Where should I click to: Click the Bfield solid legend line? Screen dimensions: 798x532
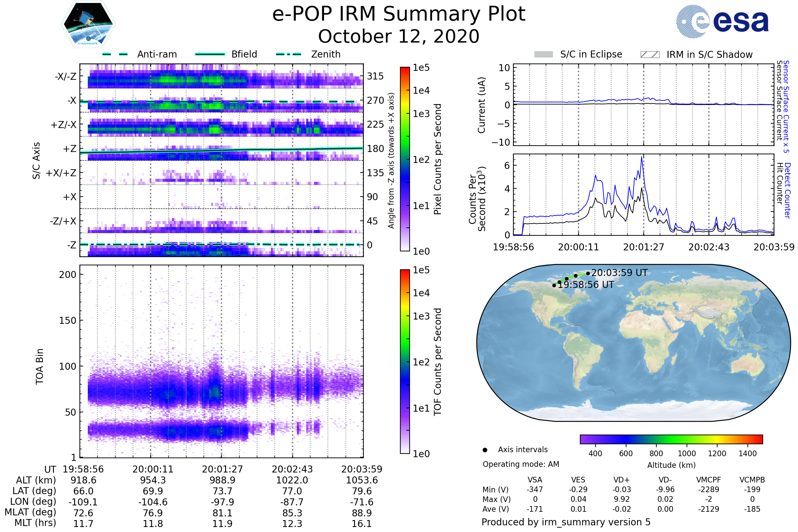[210, 54]
